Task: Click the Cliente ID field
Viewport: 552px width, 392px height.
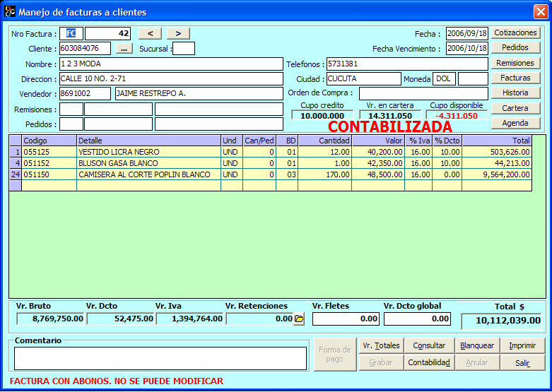Action: 86,49
